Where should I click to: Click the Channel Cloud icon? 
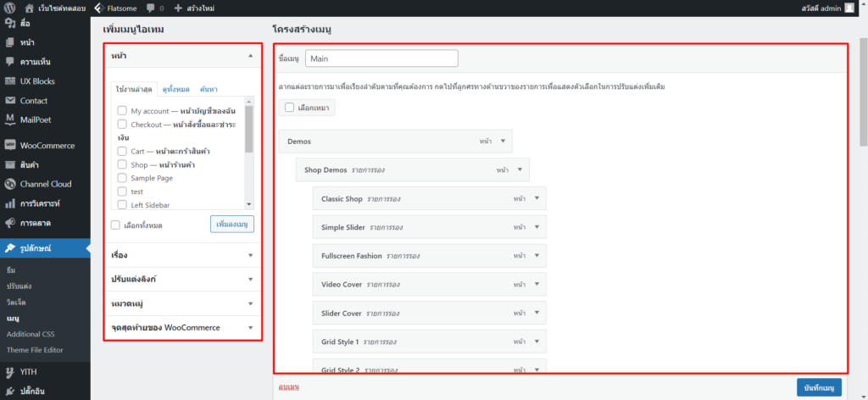[x=9, y=184]
